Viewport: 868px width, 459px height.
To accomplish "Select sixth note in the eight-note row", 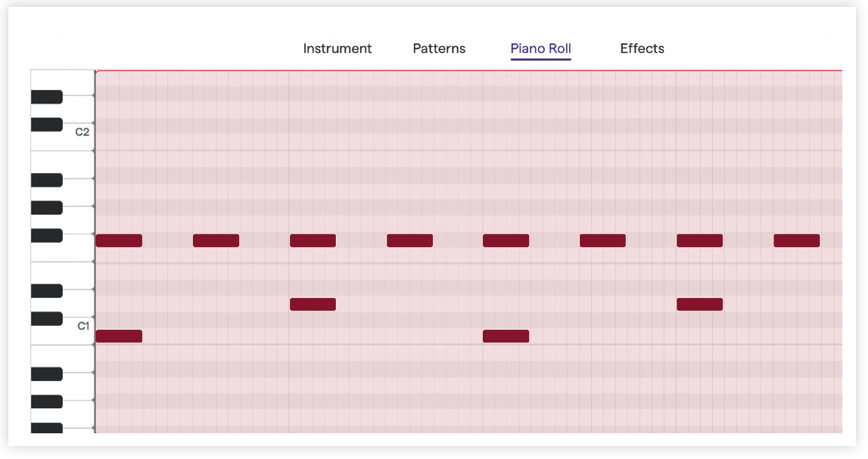I will click(x=603, y=240).
